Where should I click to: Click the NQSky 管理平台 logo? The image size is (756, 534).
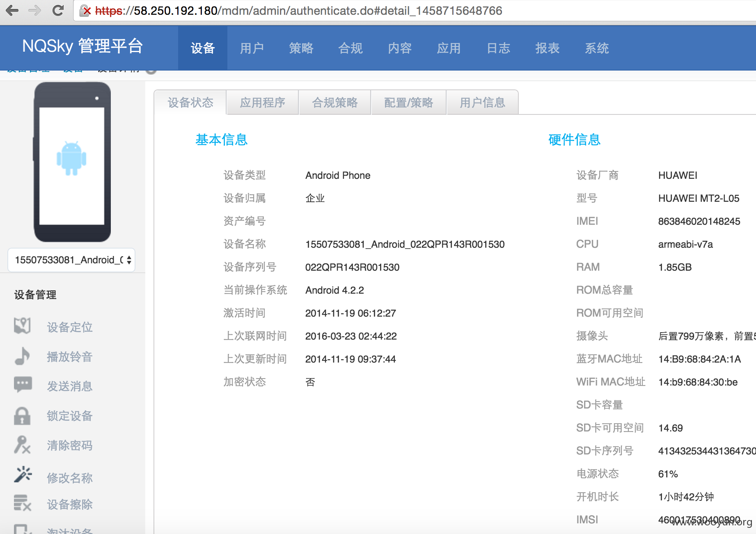(x=82, y=46)
